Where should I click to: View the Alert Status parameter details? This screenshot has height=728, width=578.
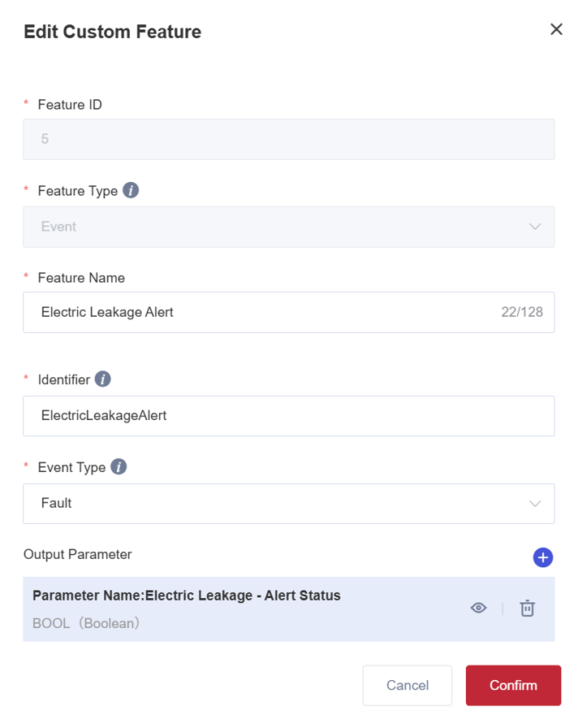(479, 608)
